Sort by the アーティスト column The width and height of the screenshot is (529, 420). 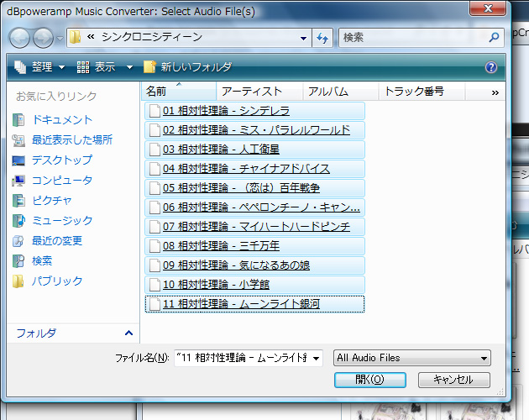click(x=259, y=92)
